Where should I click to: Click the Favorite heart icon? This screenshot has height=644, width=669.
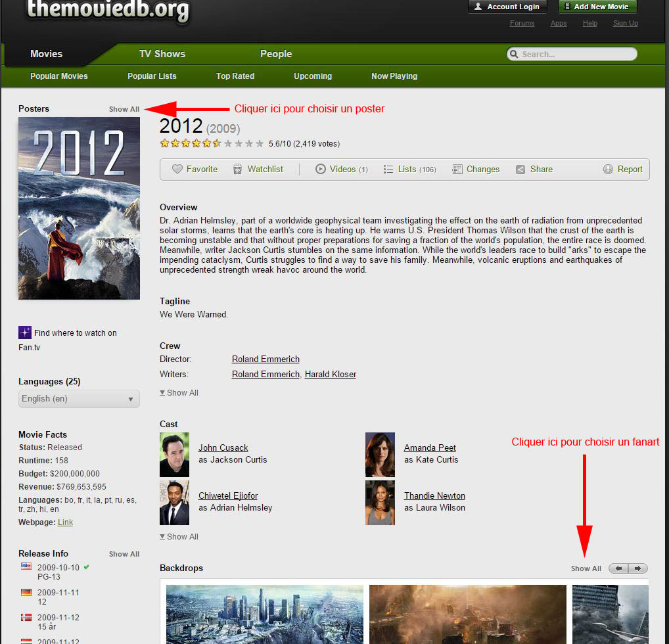pyautogui.click(x=177, y=169)
